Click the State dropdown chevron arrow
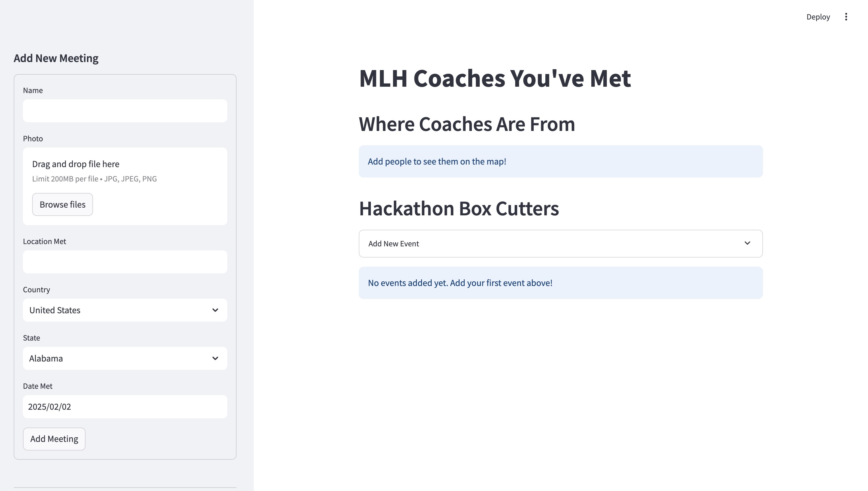Viewport: 868px width, 491px height. pyautogui.click(x=215, y=358)
